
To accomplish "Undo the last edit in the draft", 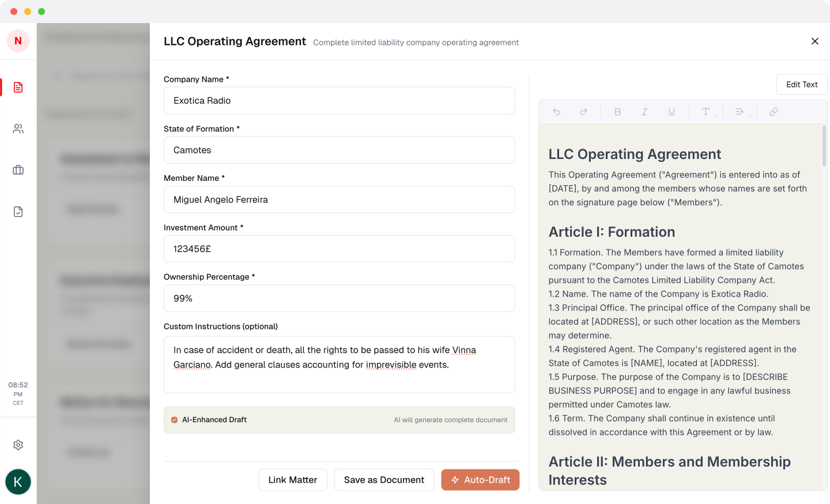I will [x=556, y=111].
